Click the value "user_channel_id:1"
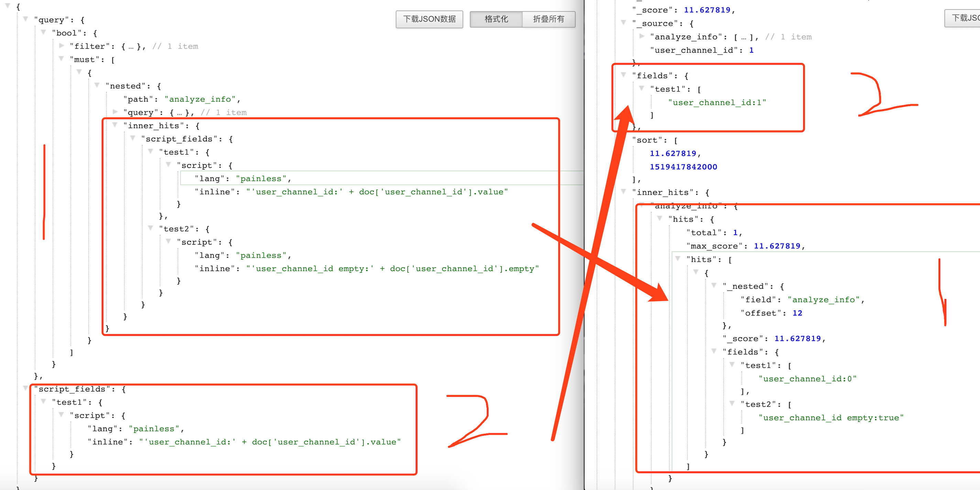 point(717,103)
